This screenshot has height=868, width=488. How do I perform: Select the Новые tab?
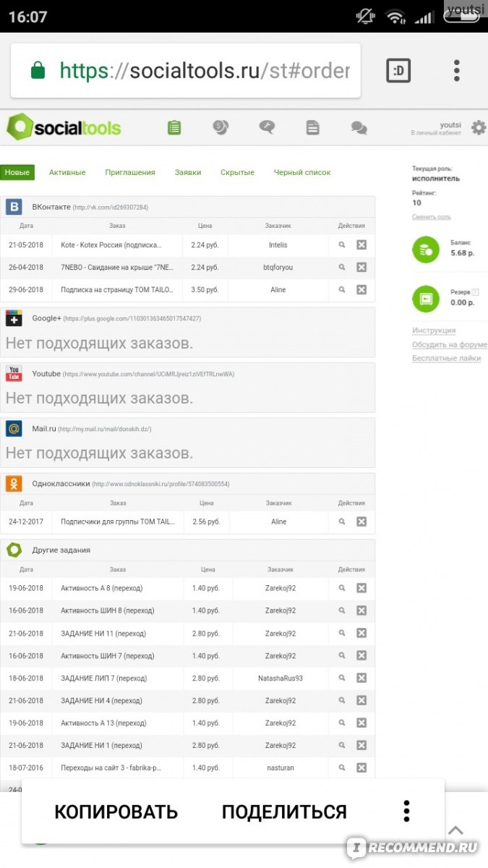tap(17, 172)
